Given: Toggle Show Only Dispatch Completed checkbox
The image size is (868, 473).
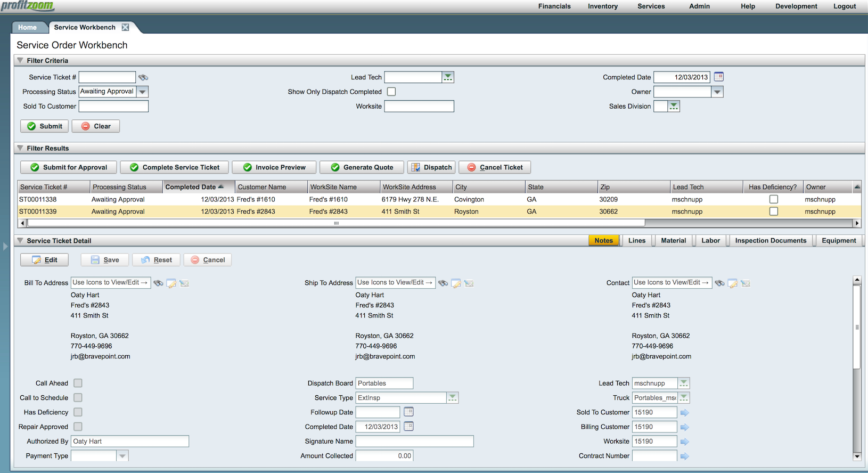Looking at the screenshot, I should point(391,92).
